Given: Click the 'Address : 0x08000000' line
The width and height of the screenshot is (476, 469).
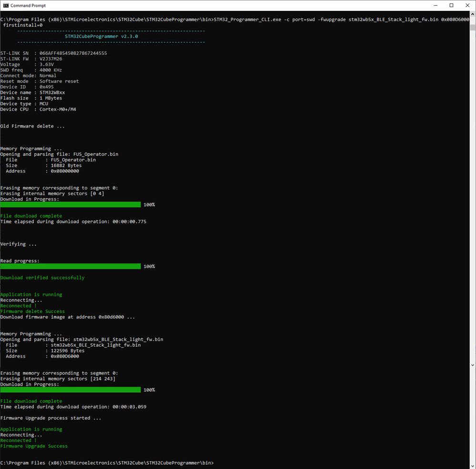Looking at the screenshot, I should coord(42,171).
